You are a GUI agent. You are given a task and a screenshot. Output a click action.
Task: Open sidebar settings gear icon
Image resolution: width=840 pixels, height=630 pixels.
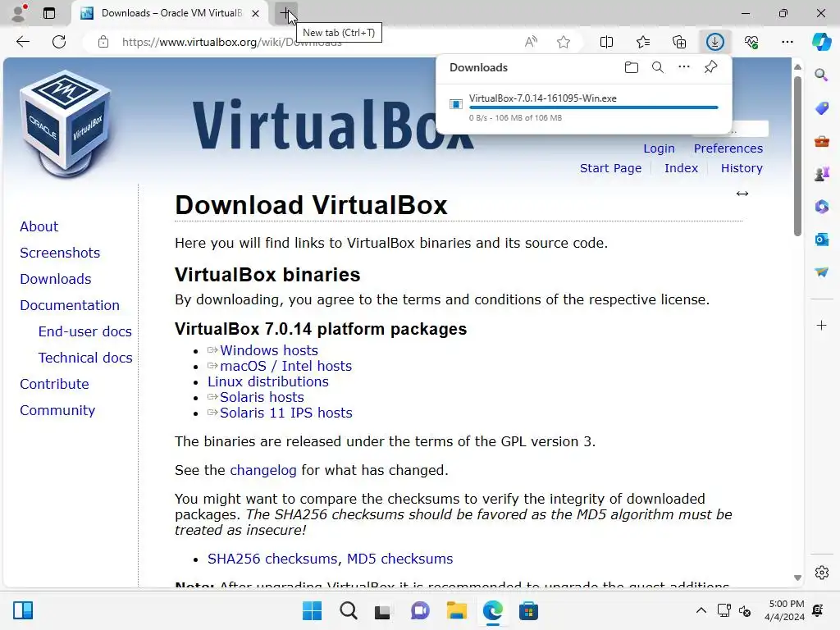822,573
